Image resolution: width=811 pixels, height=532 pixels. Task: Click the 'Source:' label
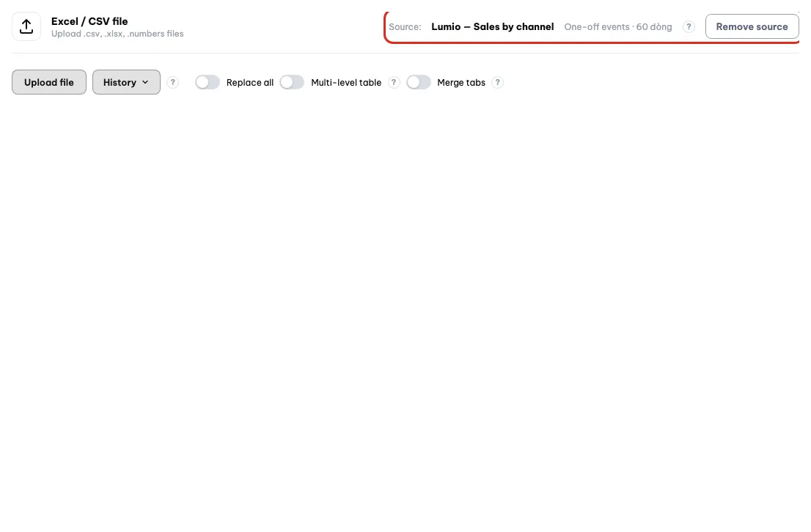pyautogui.click(x=405, y=27)
